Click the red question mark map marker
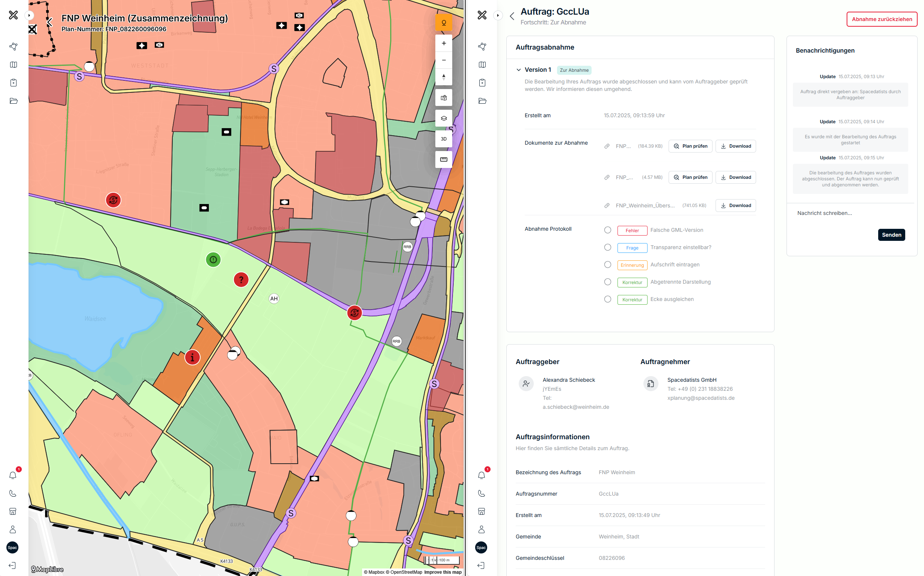The image size is (924, 576). (x=241, y=280)
